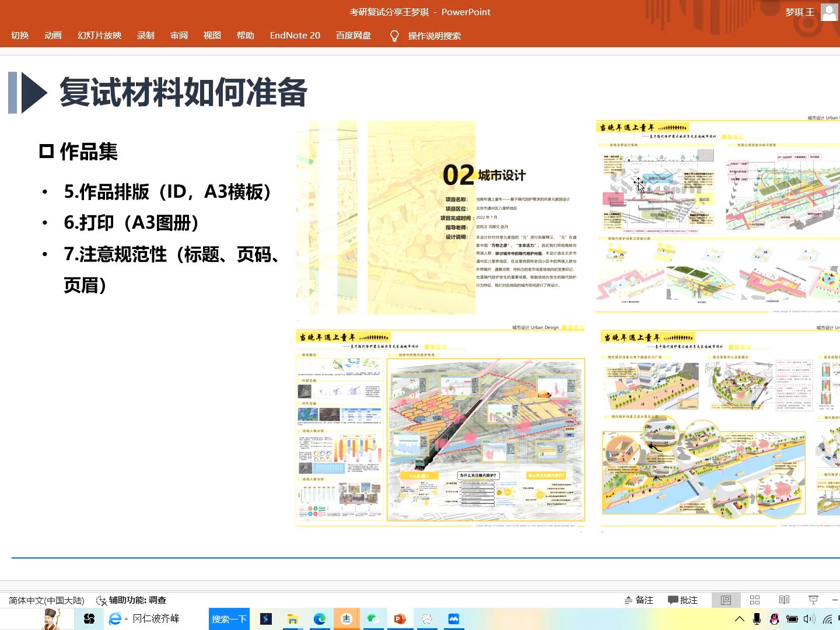Open the blue wave app taskbar icon

coord(454,619)
